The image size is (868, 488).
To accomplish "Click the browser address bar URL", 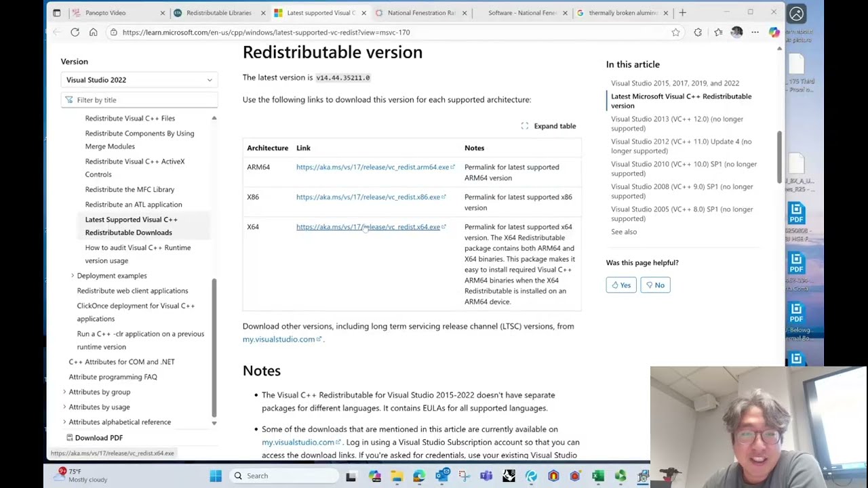I will point(266,33).
